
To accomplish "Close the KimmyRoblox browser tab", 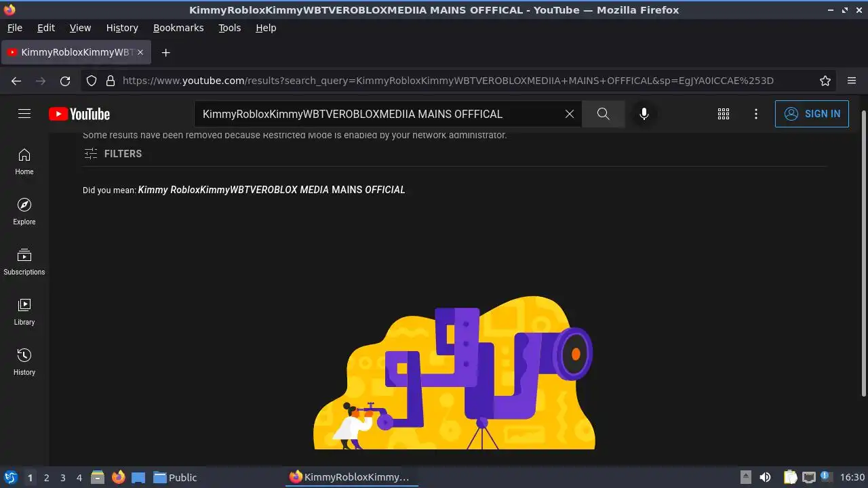I will pos(140,52).
